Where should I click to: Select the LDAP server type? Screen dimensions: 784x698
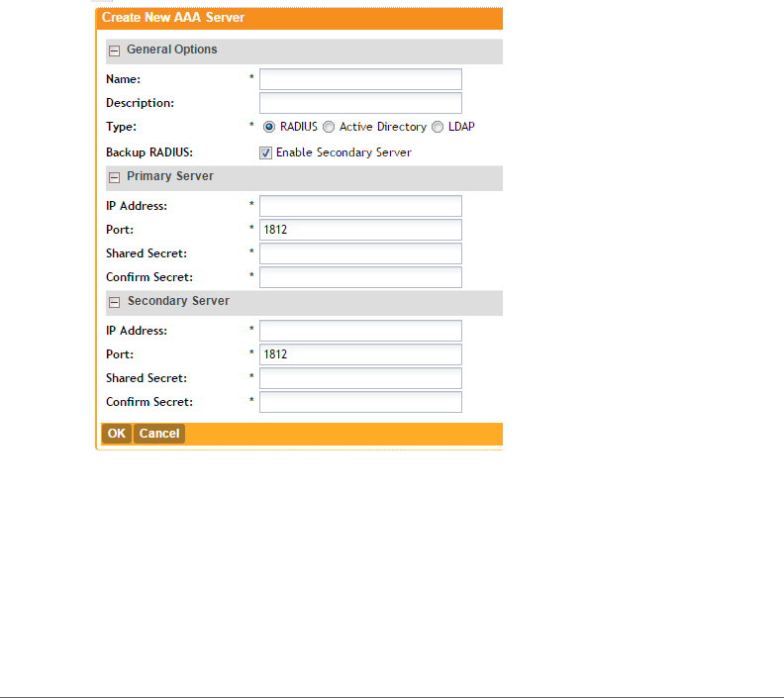coord(438,127)
